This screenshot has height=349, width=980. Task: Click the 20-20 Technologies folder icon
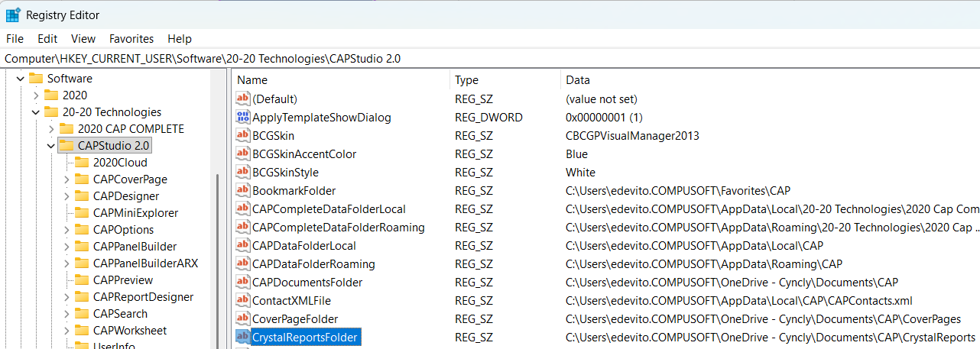[x=51, y=111]
